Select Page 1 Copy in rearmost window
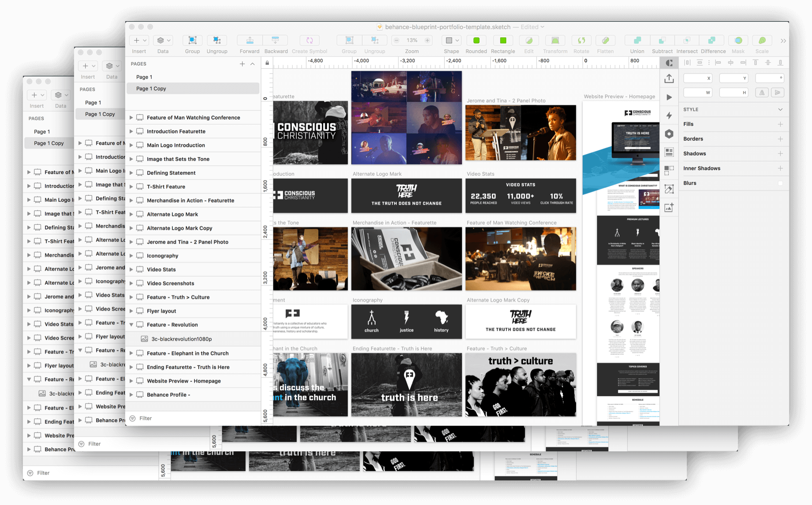 (x=49, y=143)
